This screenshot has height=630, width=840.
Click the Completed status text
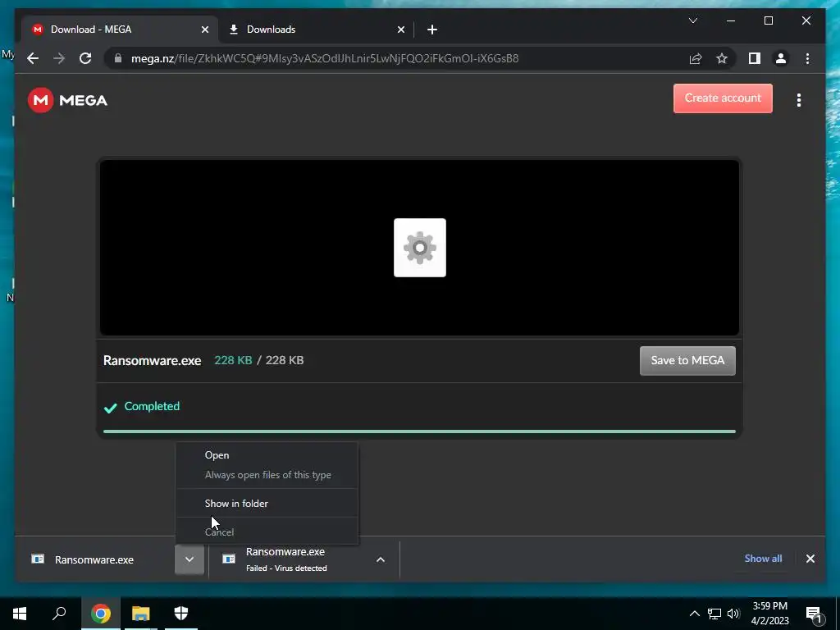pos(152,406)
